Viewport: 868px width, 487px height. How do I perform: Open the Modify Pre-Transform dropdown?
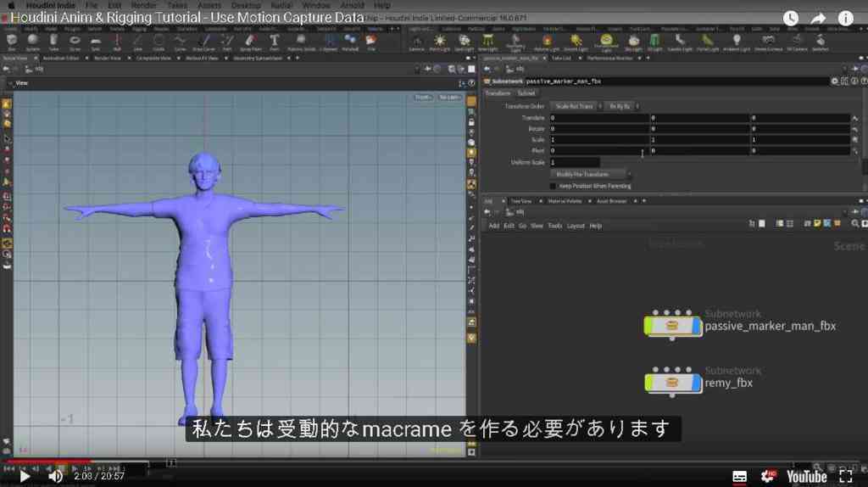tap(590, 174)
